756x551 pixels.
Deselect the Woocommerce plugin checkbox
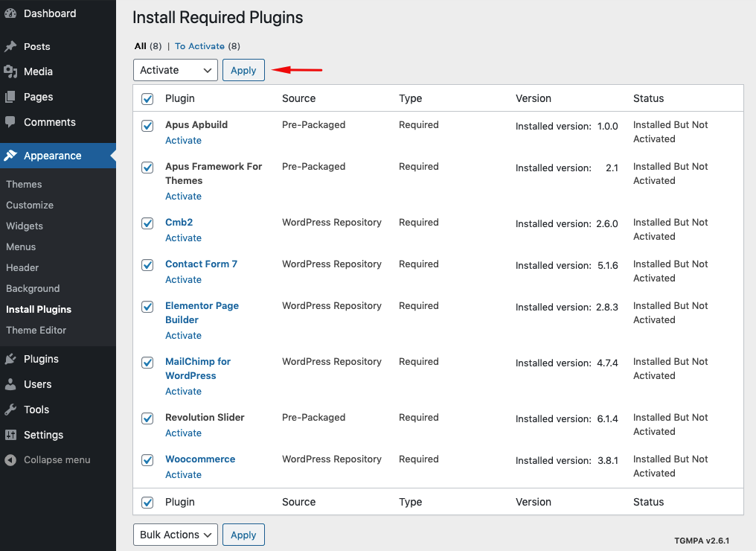(147, 460)
